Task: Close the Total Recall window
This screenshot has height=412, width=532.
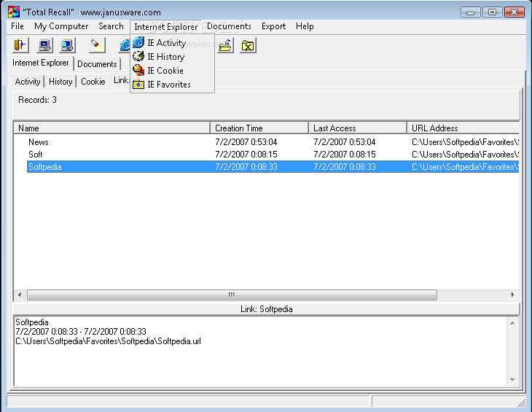Action: tap(515, 12)
